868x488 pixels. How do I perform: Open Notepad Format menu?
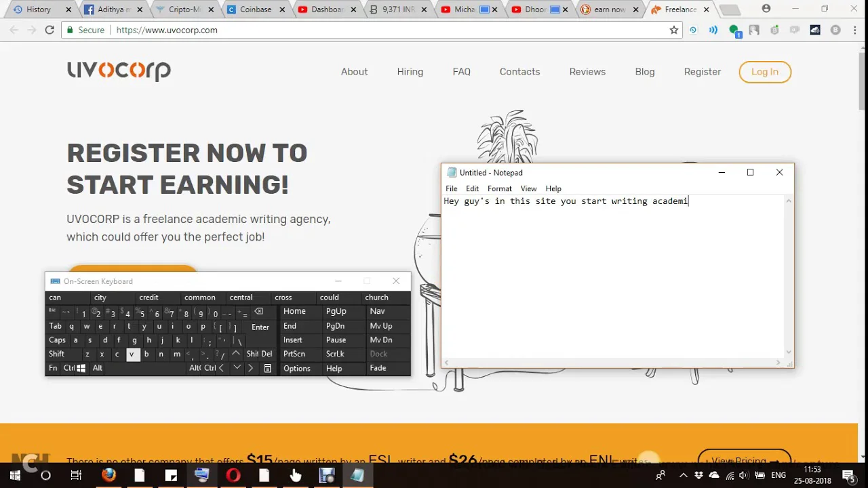[499, 188]
